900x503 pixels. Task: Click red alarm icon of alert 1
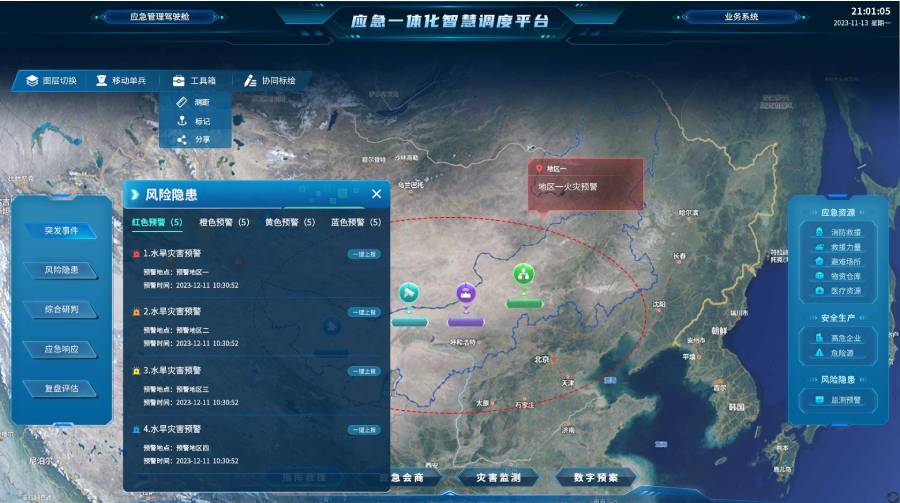tap(137, 254)
